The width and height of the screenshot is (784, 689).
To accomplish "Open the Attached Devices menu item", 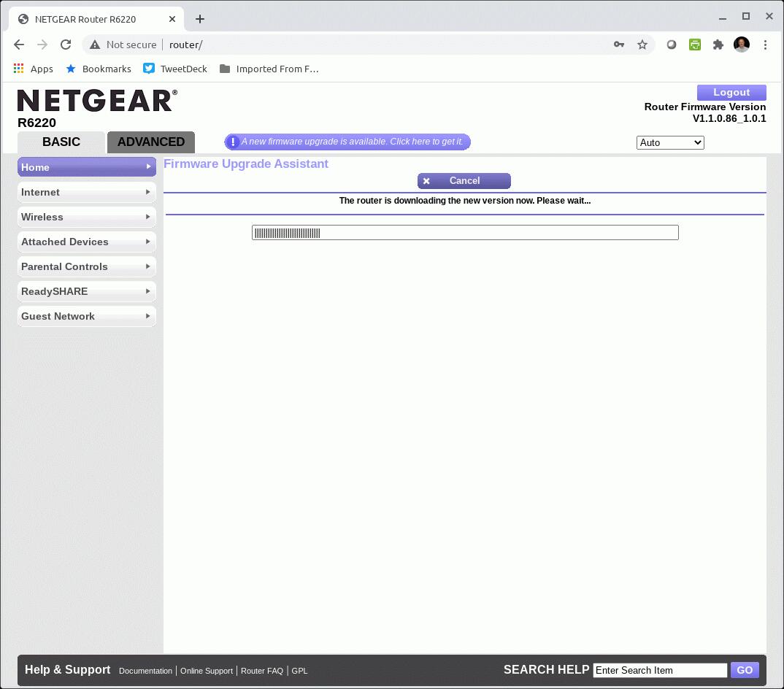I will [x=86, y=242].
